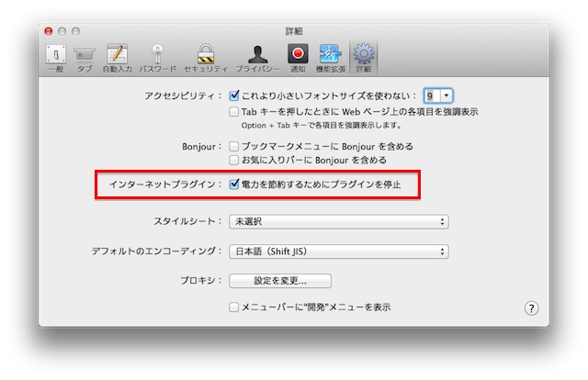Open the 自動入力 (AutoFill) pane

point(117,57)
